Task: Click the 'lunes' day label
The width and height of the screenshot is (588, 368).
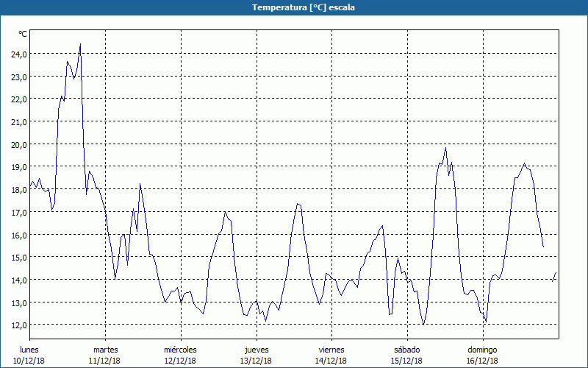Action: click(29, 350)
